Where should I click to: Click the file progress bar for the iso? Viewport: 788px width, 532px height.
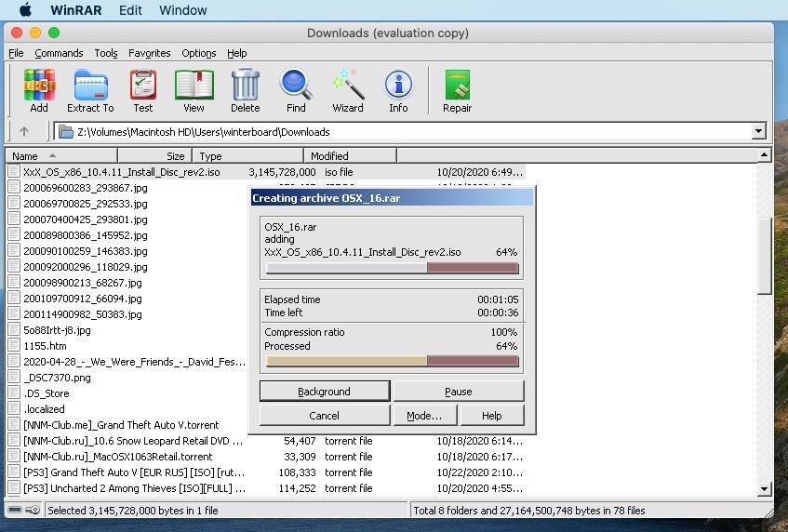pyautogui.click(x=392, y=268)
